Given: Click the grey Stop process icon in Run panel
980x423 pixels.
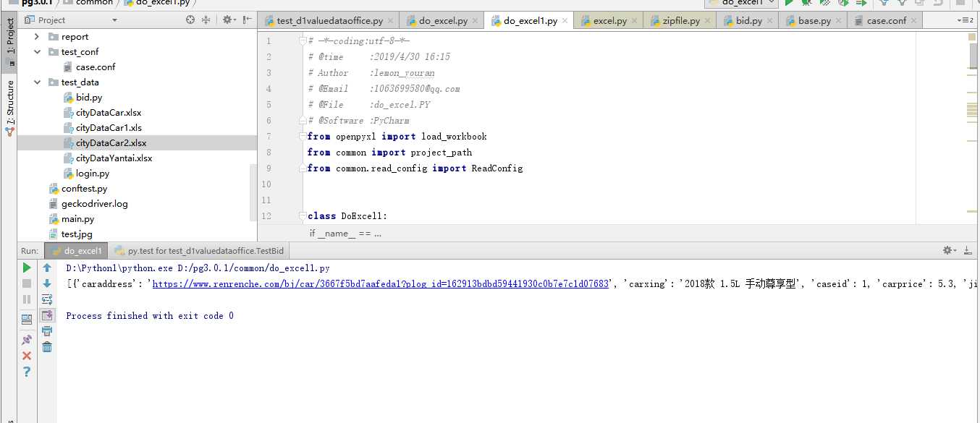Looking at the screenshot, I should [x=27, y=283].
